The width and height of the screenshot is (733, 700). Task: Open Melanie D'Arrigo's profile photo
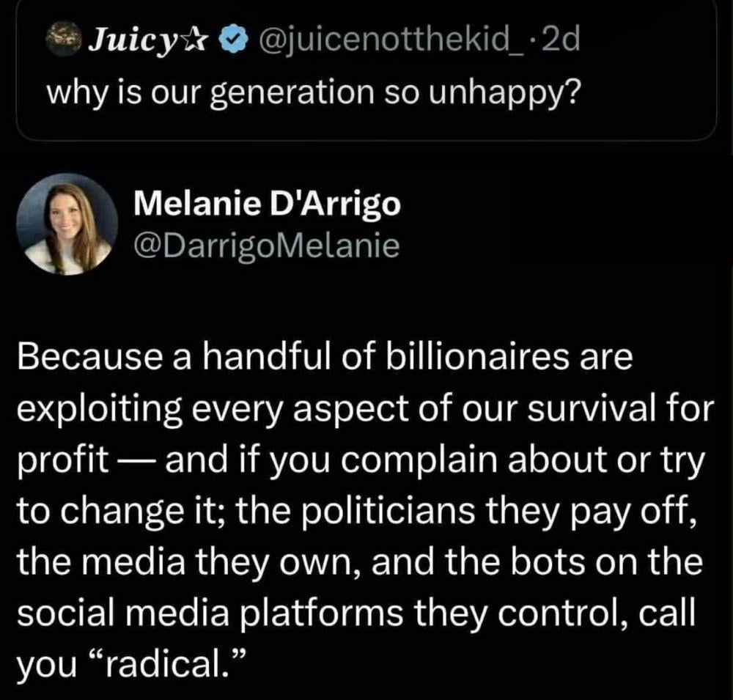pos(67,224)
